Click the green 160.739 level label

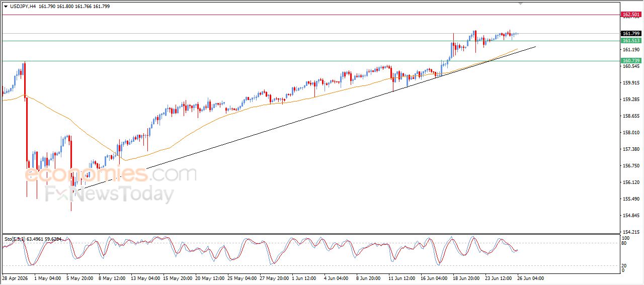631,61
